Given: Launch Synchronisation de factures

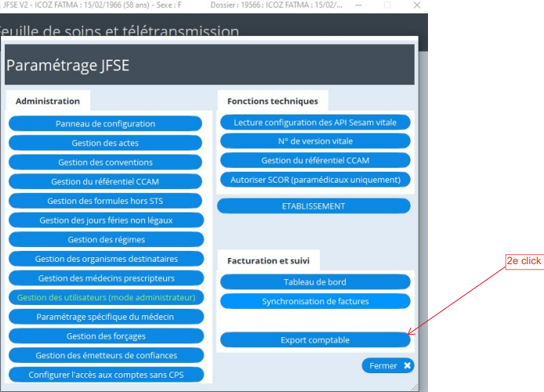Looking at the screenshot, I should [x=314, y=301].
